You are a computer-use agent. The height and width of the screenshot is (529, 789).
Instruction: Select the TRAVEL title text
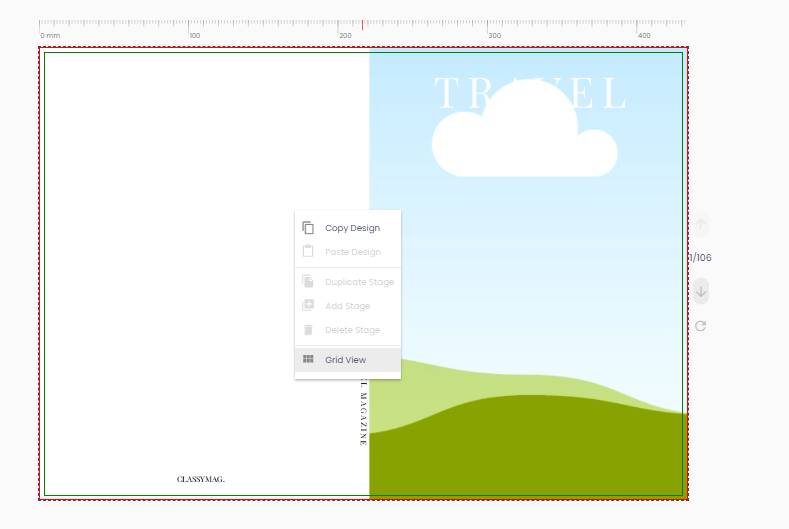[x=530, y=94]
